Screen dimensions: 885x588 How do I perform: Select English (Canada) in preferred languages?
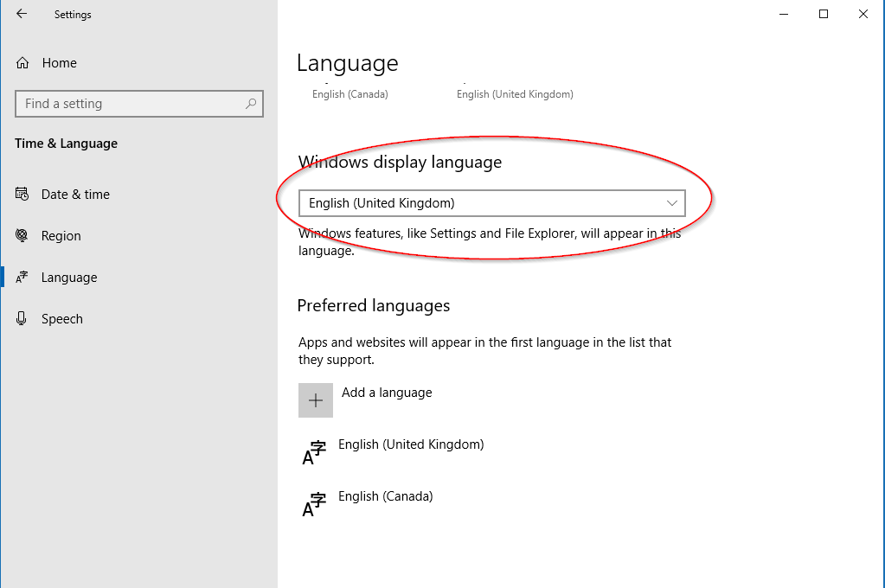tap(386, 496)
